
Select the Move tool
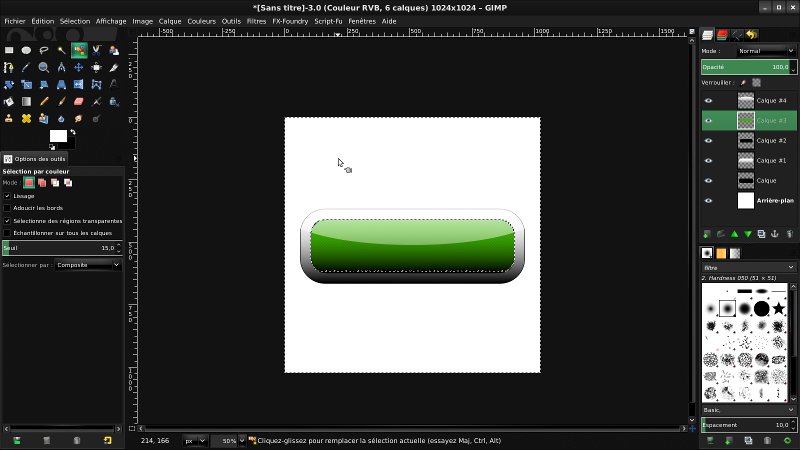(79, 67)
